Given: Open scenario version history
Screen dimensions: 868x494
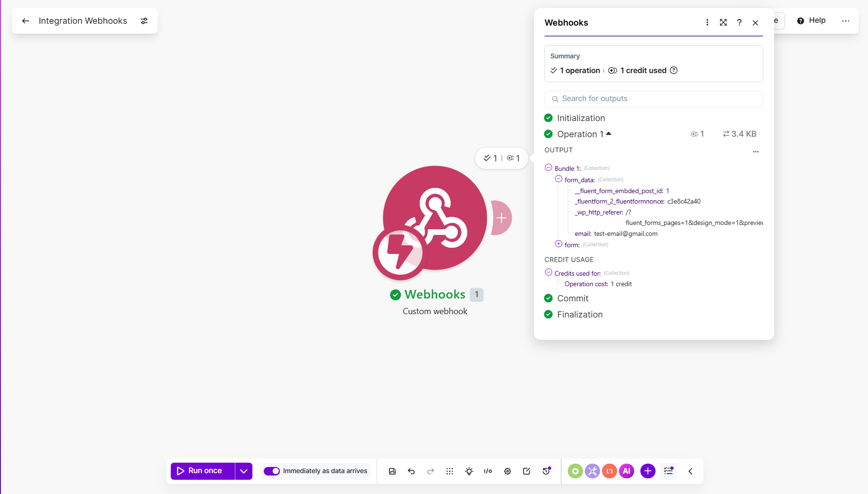Looking at the screenshot, I should pos(546,471).
